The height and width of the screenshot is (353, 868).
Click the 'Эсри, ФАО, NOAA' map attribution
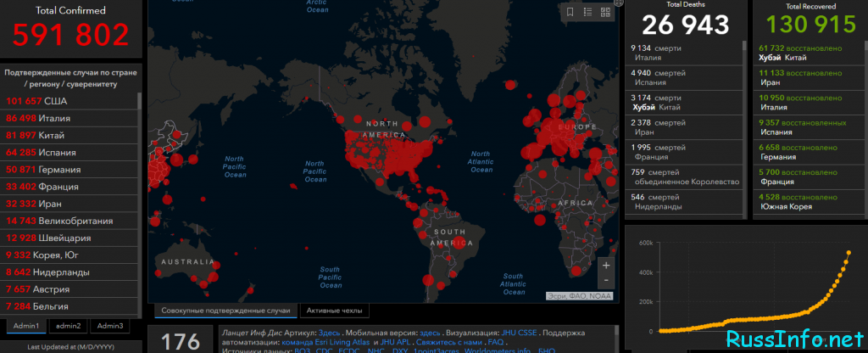point(580,296)
